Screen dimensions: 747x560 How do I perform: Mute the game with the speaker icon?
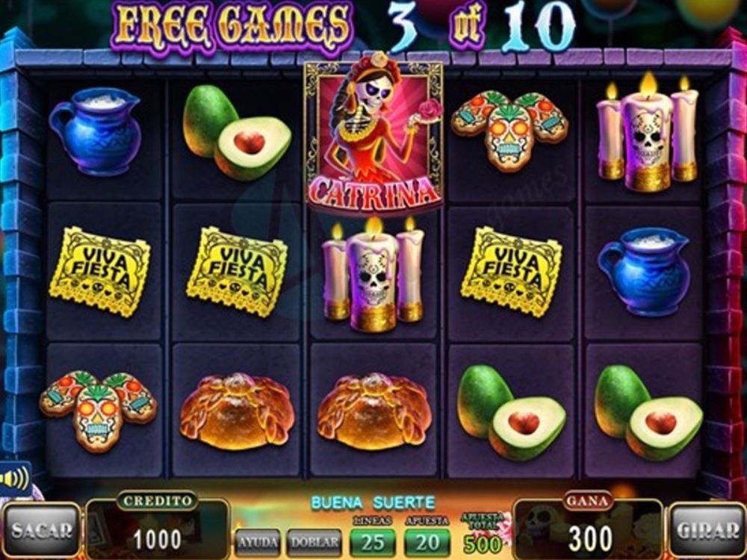pos(14,478)
